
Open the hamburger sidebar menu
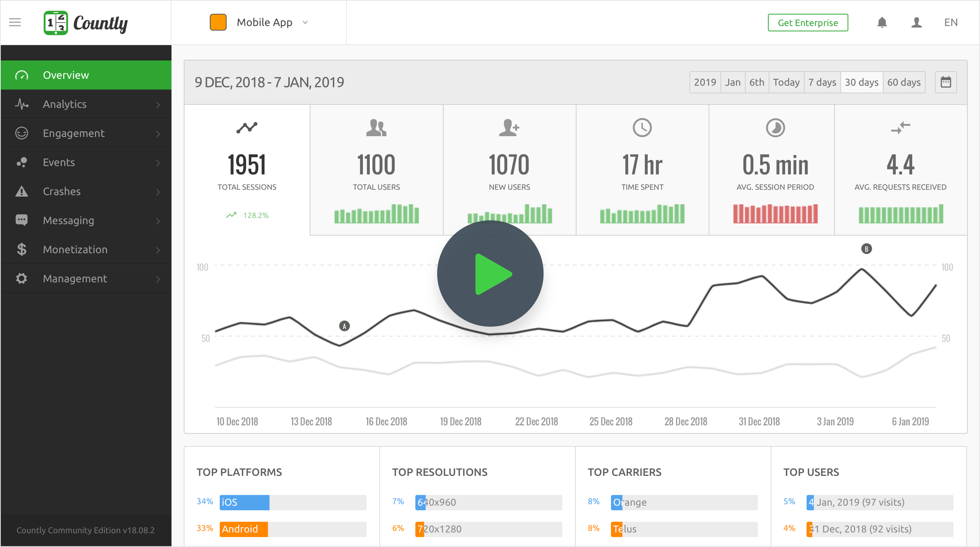coord(15,22)
